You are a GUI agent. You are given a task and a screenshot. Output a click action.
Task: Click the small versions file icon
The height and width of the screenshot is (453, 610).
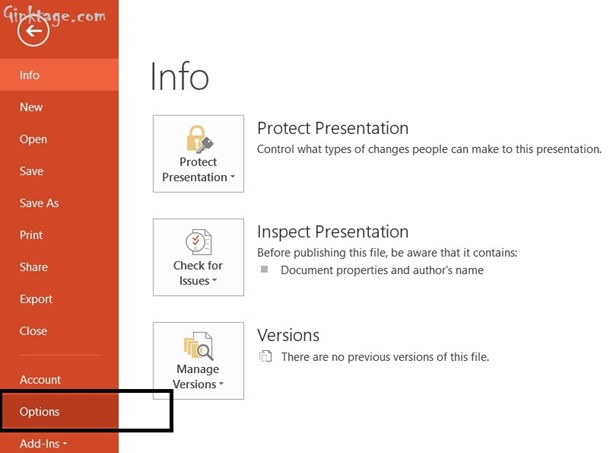pyautogui.click(x=265, y=356)
